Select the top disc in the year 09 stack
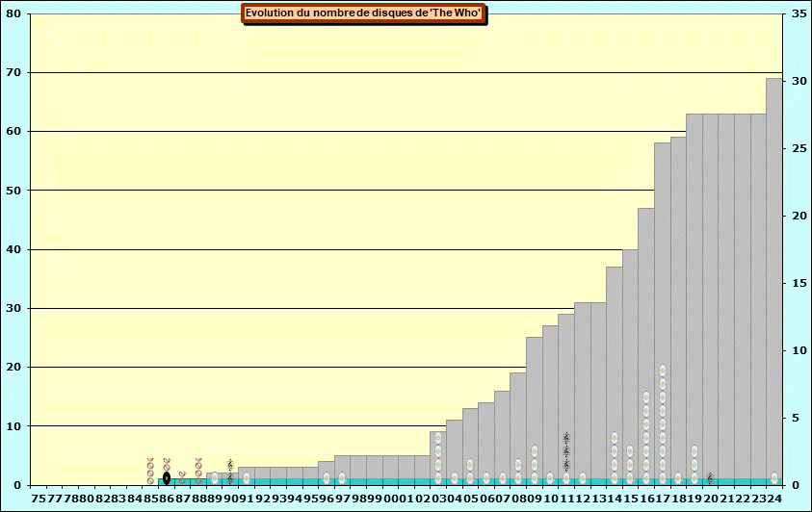Screen dimensions: 812x512 535,451
